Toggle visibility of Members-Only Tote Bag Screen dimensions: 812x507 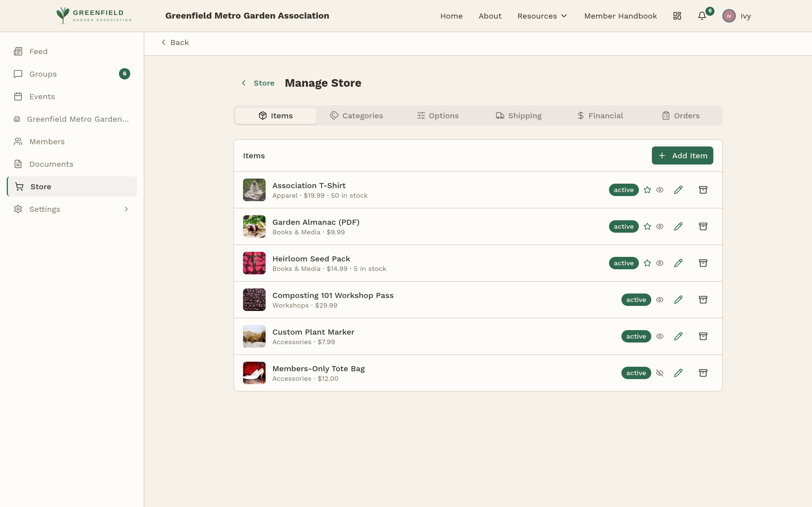click(x=660, y=373)
